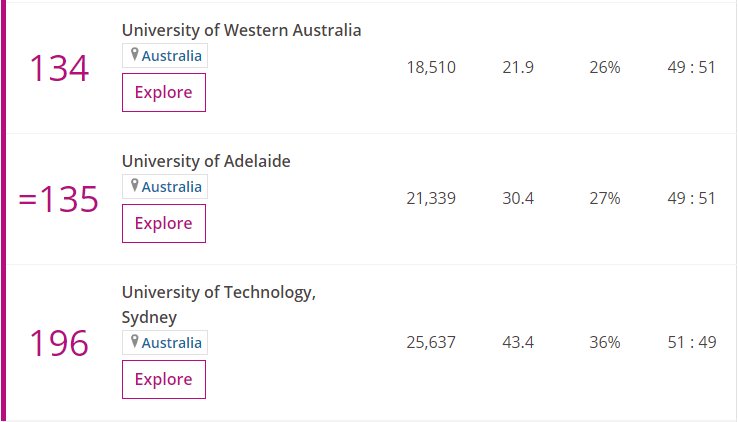This screenshot has height=422, width=738.
Task: Open the University of Adelaide link
Action: tap(206, 161)
